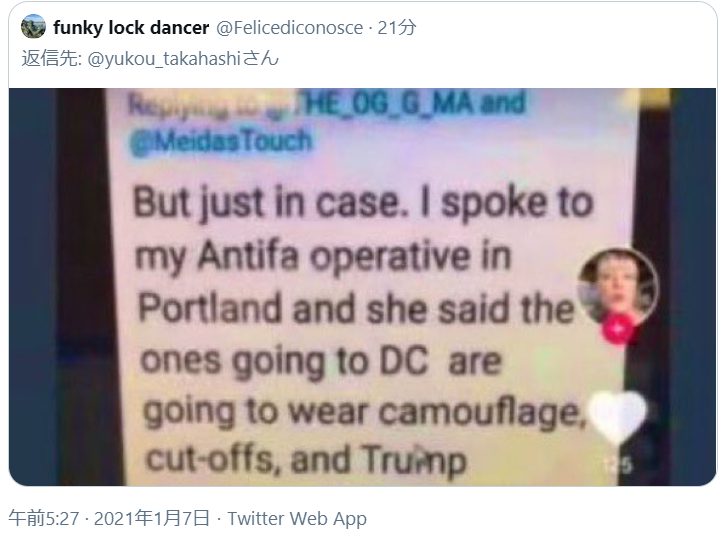This screenshot has height=539, width=725.
Task: Click the funky lock dancer display name
Action: 131,28
